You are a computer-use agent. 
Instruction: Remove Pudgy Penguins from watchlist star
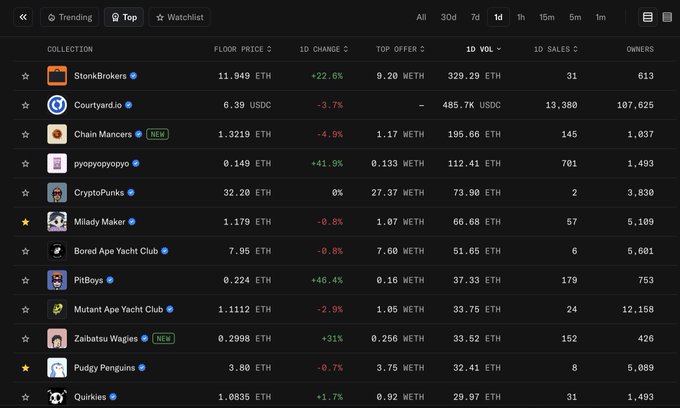click(x=26, y=368)
